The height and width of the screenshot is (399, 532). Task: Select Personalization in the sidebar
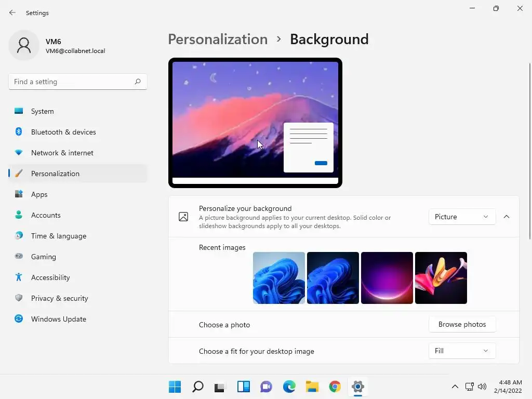point(78,174)
